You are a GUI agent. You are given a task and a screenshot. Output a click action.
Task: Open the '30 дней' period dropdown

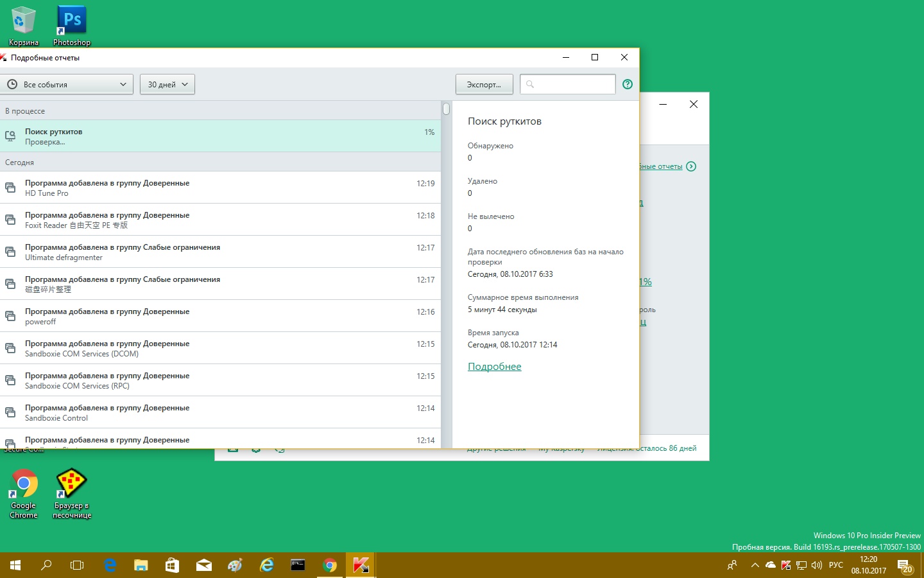[x=167, y=84]
